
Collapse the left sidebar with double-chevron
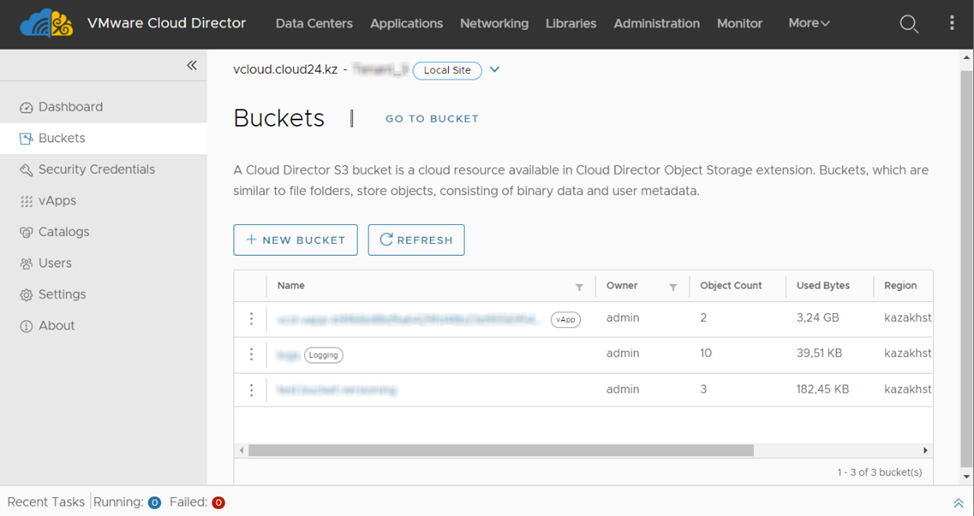pos(192,66)
